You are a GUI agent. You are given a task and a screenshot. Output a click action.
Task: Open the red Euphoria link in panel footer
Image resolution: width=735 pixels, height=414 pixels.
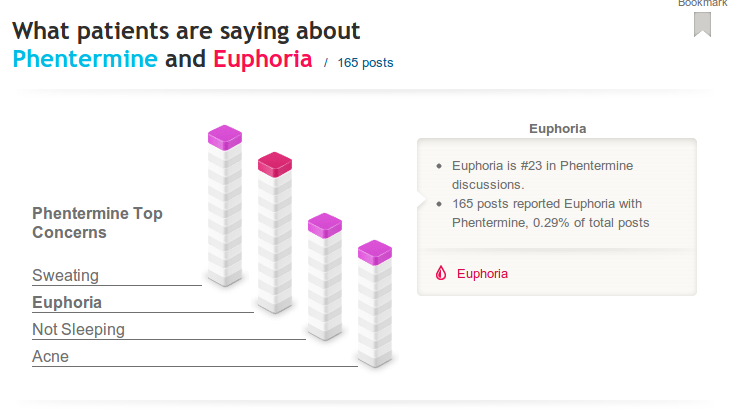pyautogui.click(x=482, y=274)
